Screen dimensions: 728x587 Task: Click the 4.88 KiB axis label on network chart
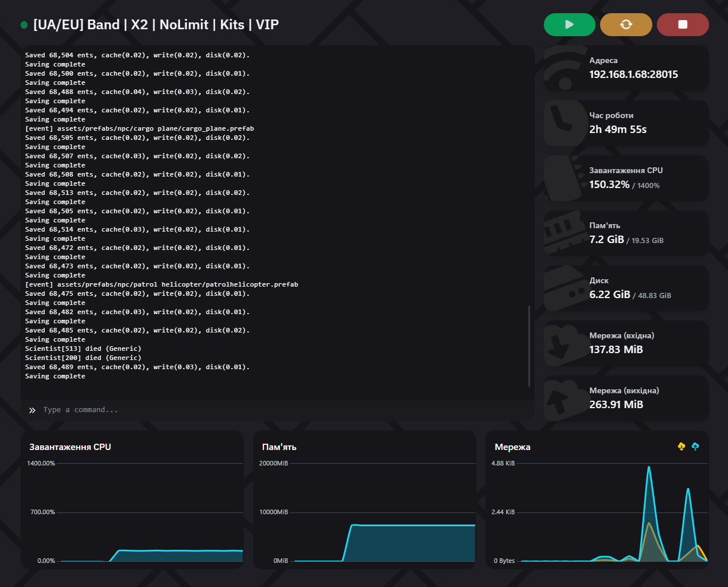click(x=503, y=463)
